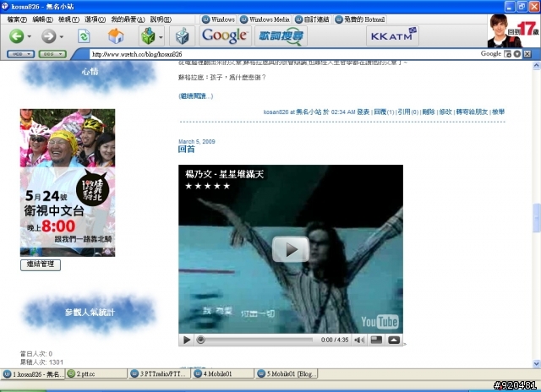
Task: Click the 累積人次: 1301 counter text
Action: [41, 362]
